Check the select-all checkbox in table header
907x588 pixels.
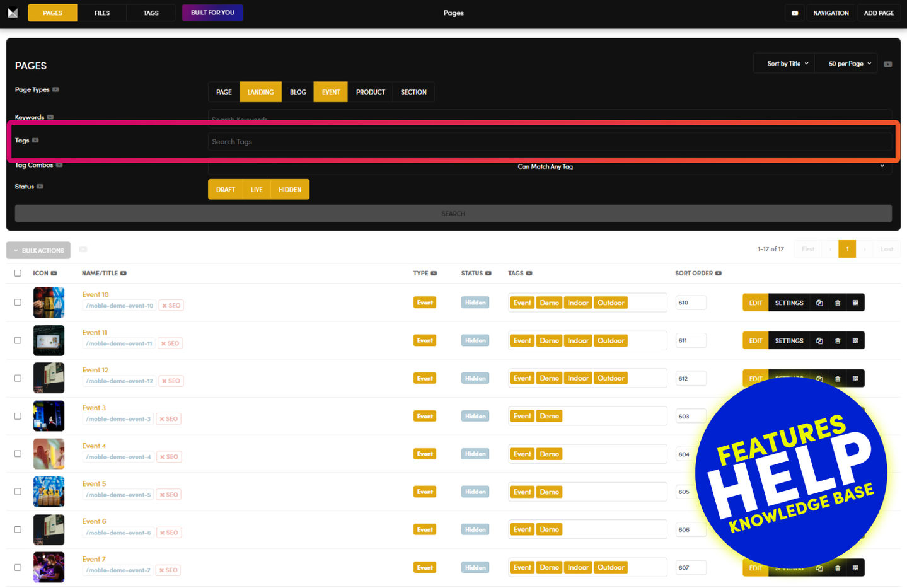[x=18, y=274]
